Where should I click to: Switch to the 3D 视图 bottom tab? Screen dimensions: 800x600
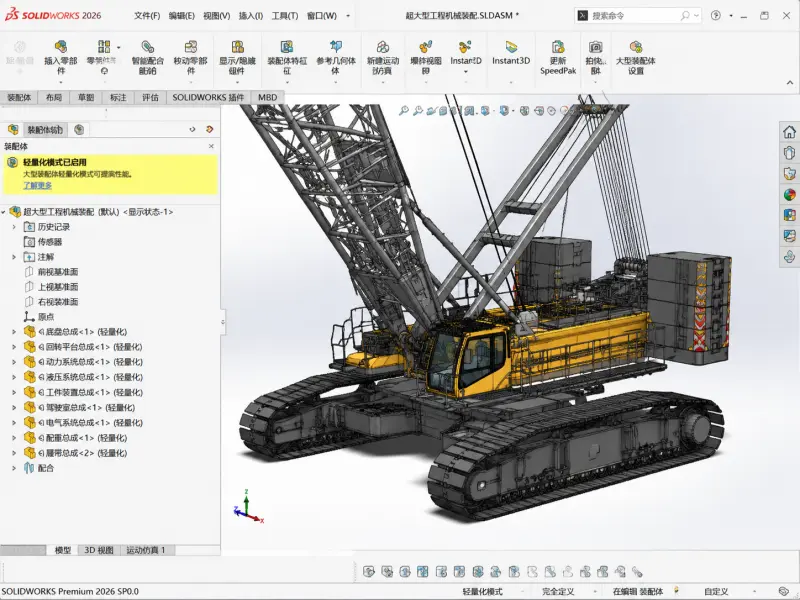[98, 550]
